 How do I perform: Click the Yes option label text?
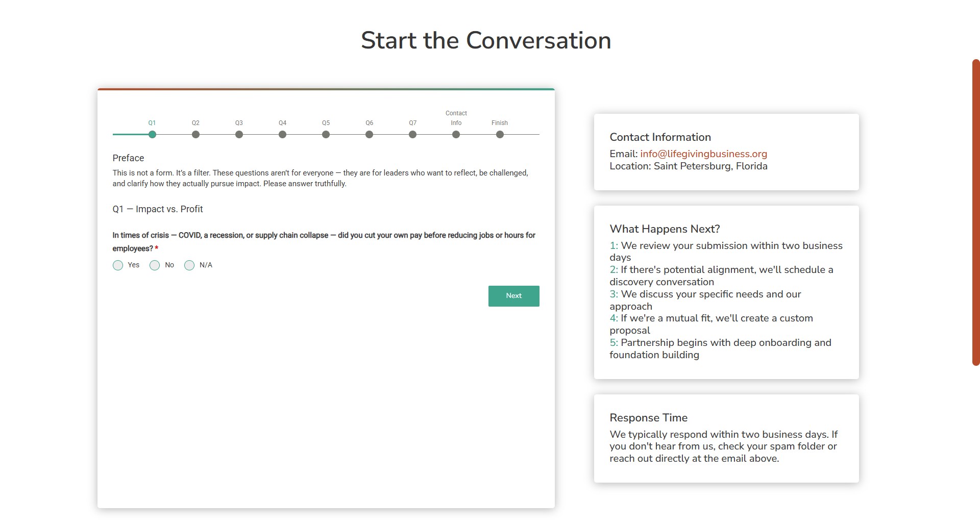134,265
